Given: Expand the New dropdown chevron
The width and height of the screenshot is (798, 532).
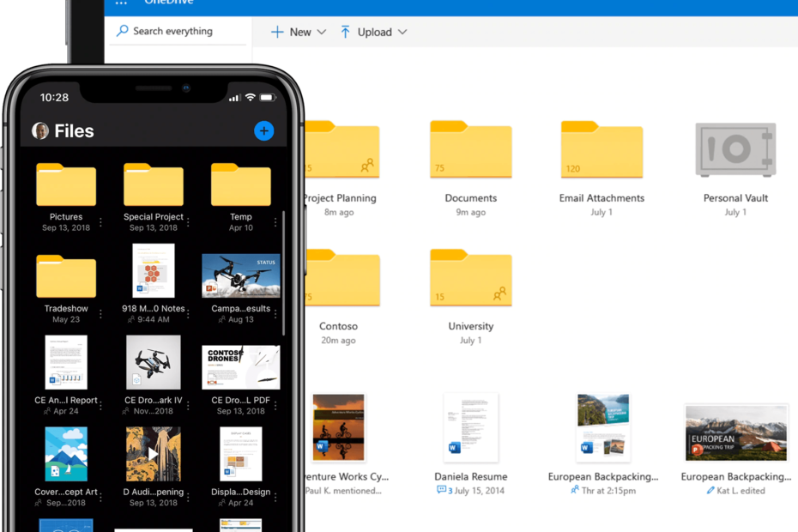Looking at the screenshot, I should [322, 32].
